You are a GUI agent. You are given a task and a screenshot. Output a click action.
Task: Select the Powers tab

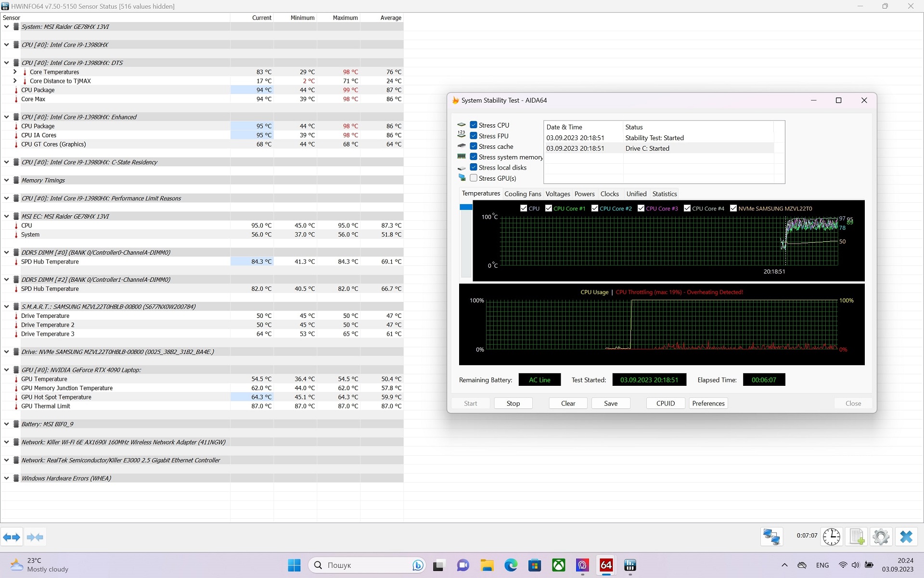tap(585, 194)
